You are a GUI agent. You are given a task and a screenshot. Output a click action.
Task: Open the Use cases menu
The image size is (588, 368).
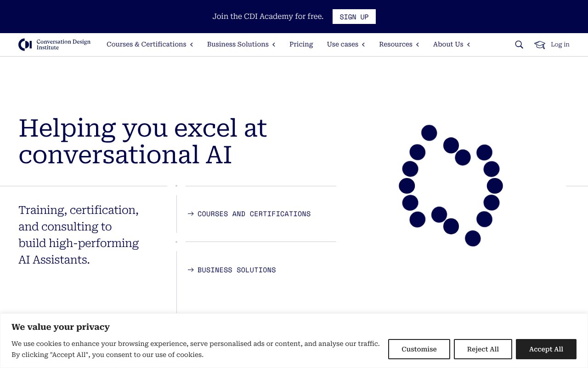click(343, 44)
